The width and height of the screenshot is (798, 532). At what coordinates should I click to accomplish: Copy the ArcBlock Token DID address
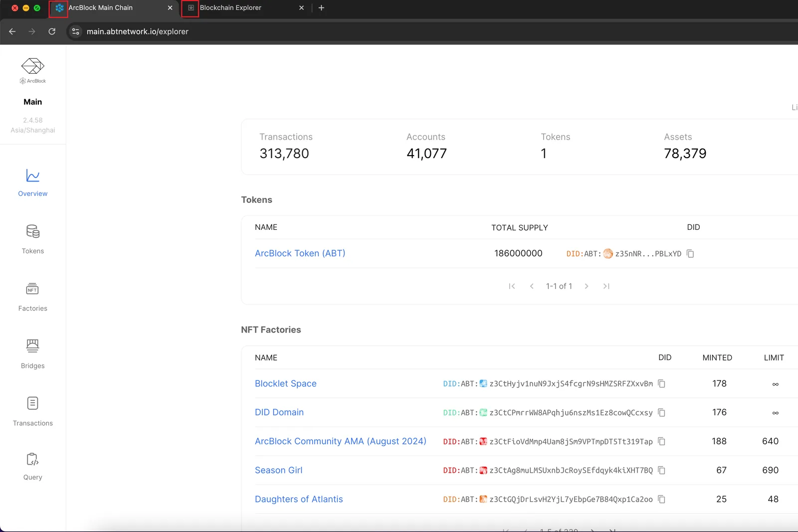click(x=690, y=254)
